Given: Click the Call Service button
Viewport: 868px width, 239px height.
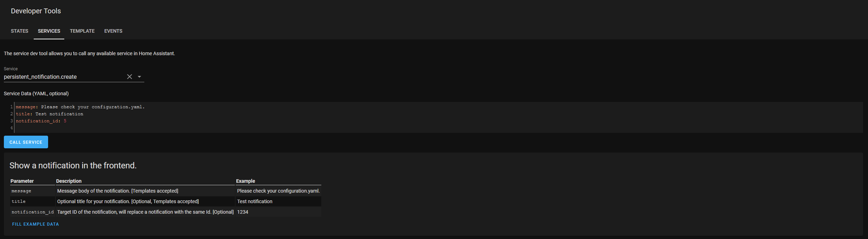Looking at the screenshot, I should 26,142.
